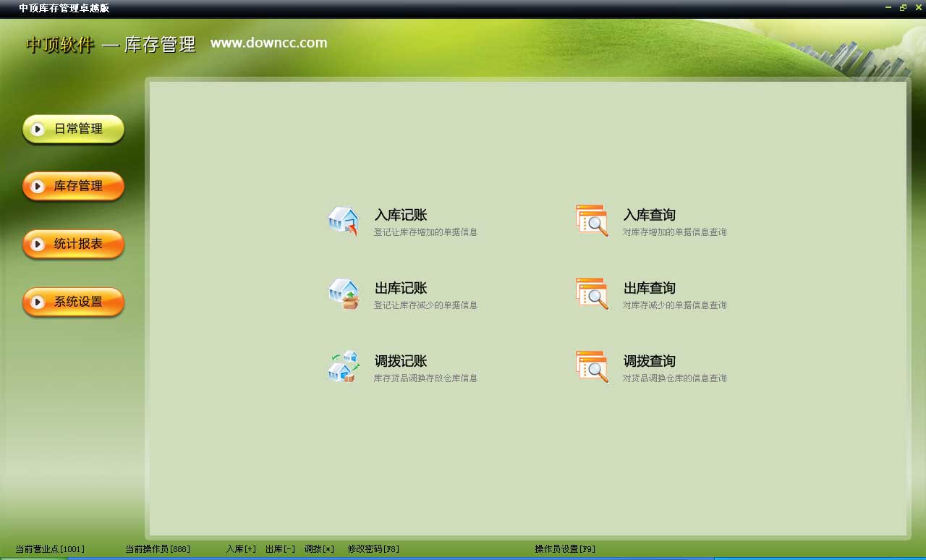This screenshot has width=926, height=560.
Task: Click 入库[+] shortcut in the status bar
Action: (240, 548)
